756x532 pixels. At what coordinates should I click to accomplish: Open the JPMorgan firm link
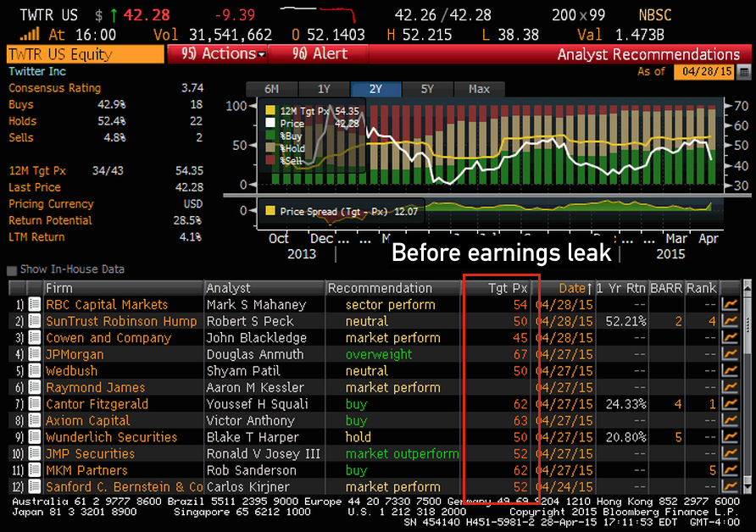coord(75,355)
